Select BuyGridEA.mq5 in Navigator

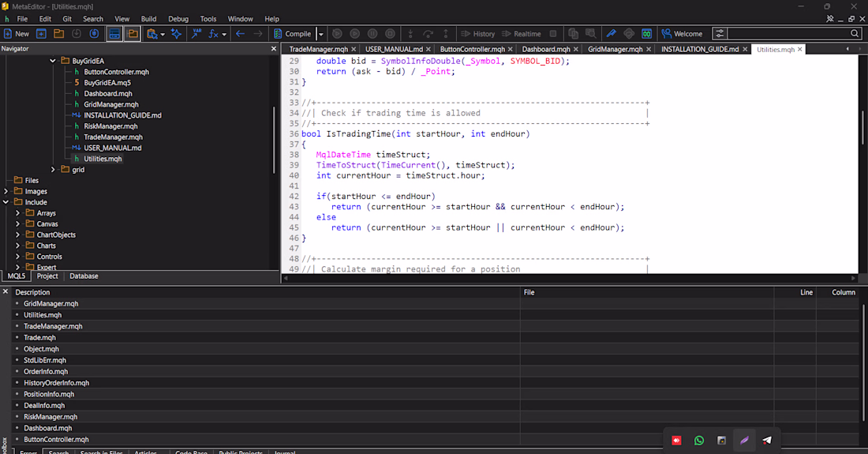tap(107, 82)
